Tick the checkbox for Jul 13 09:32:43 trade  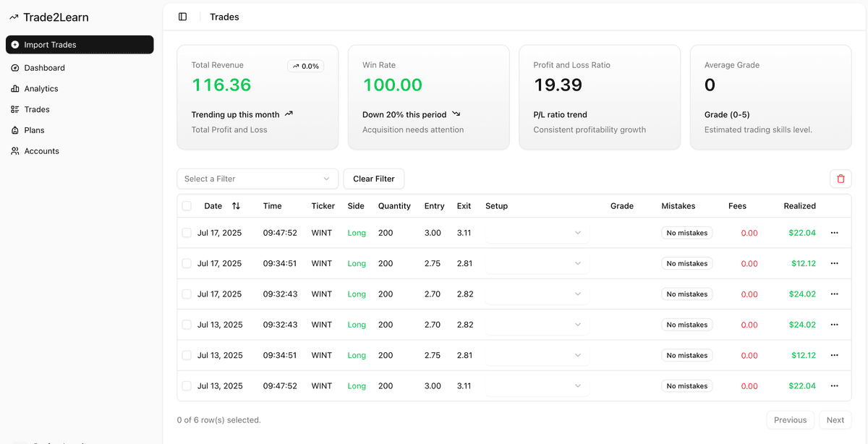[x=187, y=325]
